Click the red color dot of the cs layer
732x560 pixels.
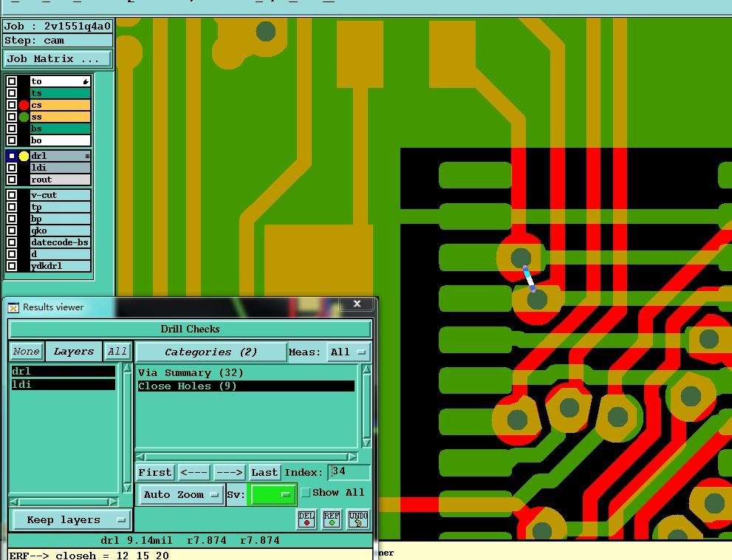coord(24,105)
